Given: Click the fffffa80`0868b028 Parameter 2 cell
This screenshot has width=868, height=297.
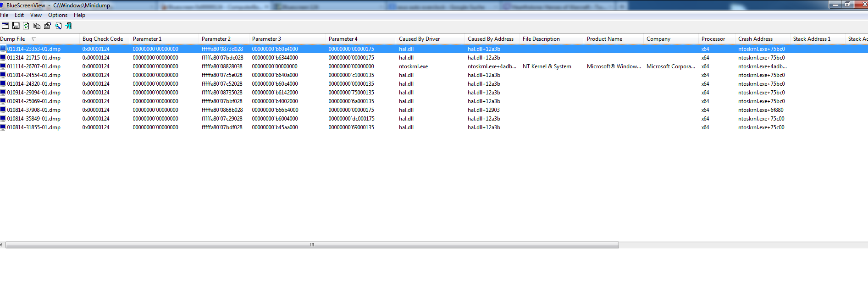Looking at the screenshot, I should [x=222, y=110].
